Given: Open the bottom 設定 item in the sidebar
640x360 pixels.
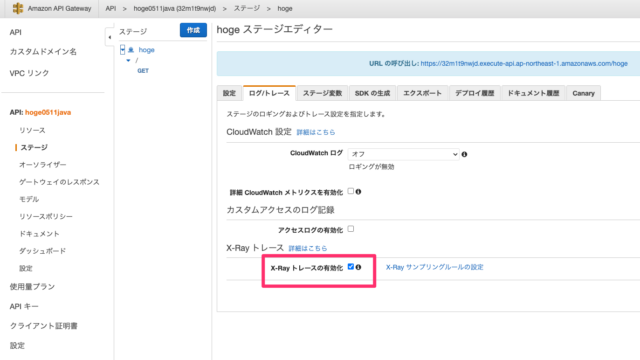Looking at the screenshot, I should pyautogui.click(x=17, y=346).
